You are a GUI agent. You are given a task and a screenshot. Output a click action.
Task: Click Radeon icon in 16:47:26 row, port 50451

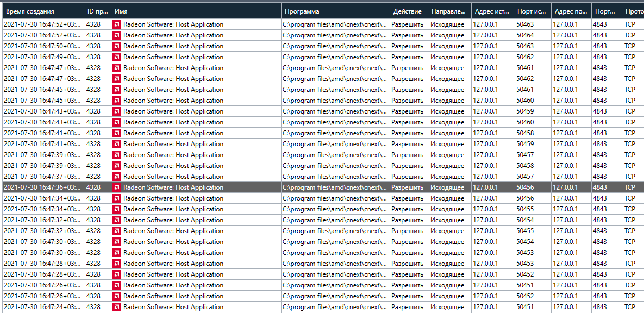pyautogui.click(x=117, y=285)
